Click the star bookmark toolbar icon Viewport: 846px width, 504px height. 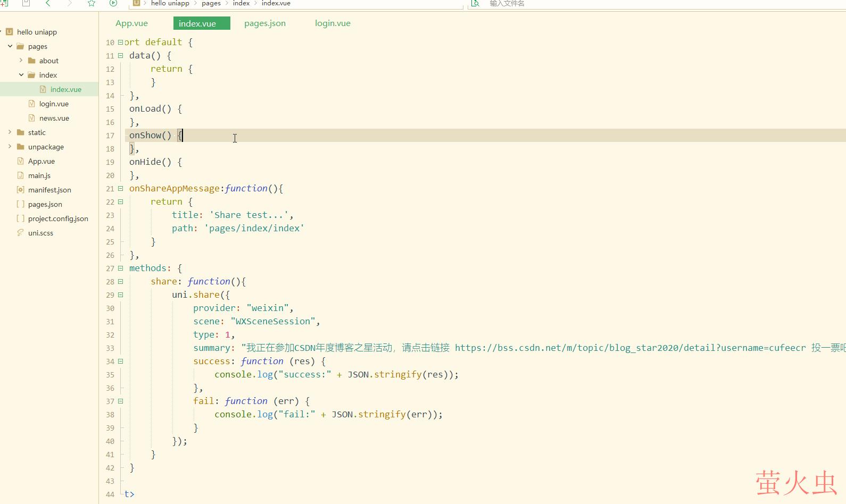[x=92, y=3]
